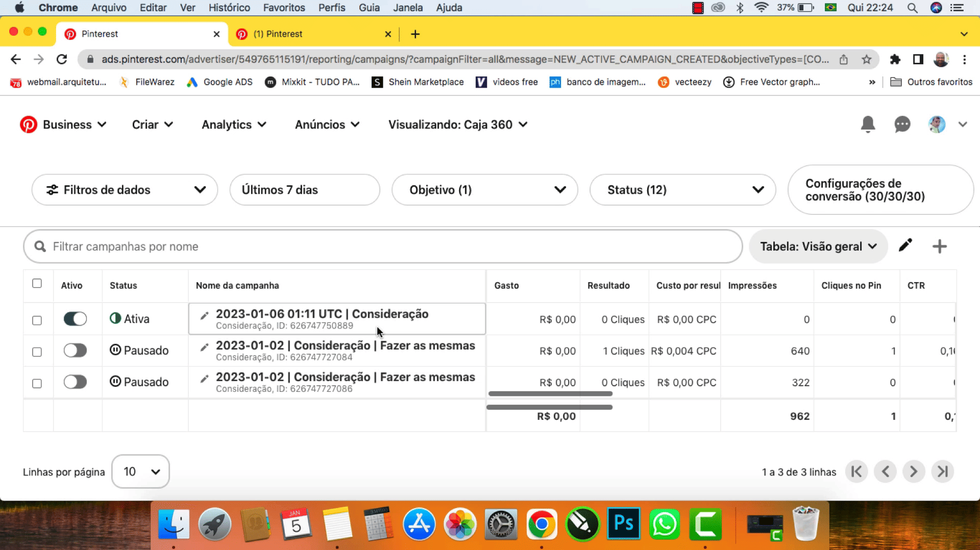Click the plus icon beside table view

[939, 246]
